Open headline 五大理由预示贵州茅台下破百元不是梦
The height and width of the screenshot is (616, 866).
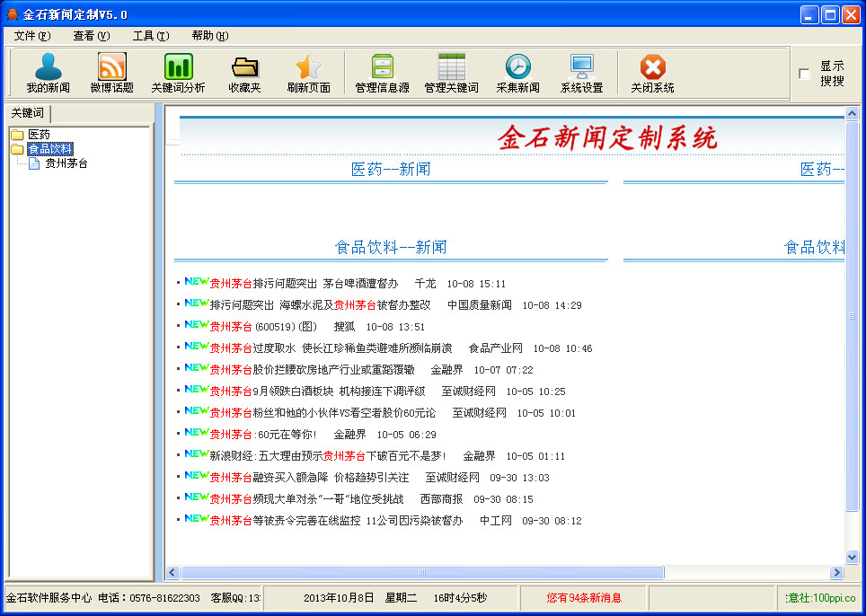tap(328, 456)
